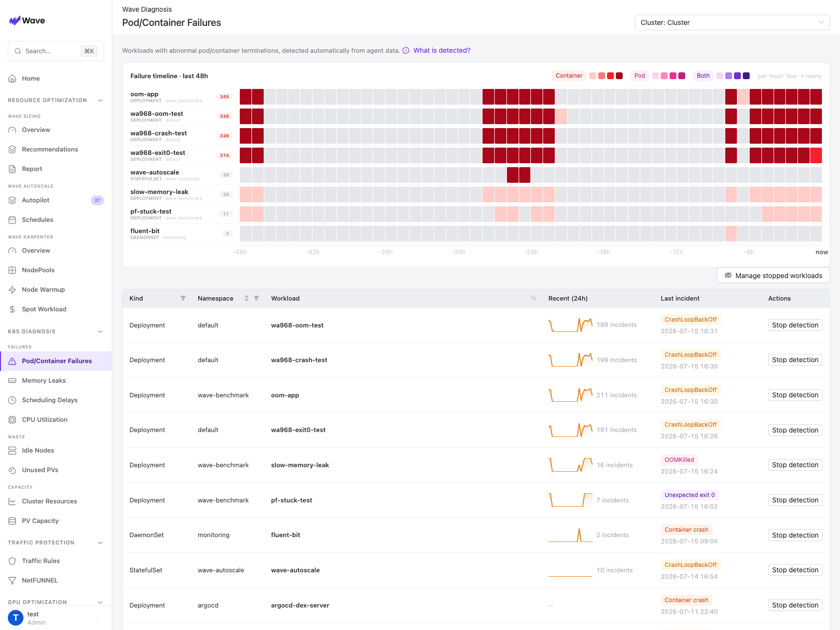Image resolution: width=840 pixels, height=630 pixels.
Task: Click the info icon beside What is detected
Action: [x=406, y=50]
